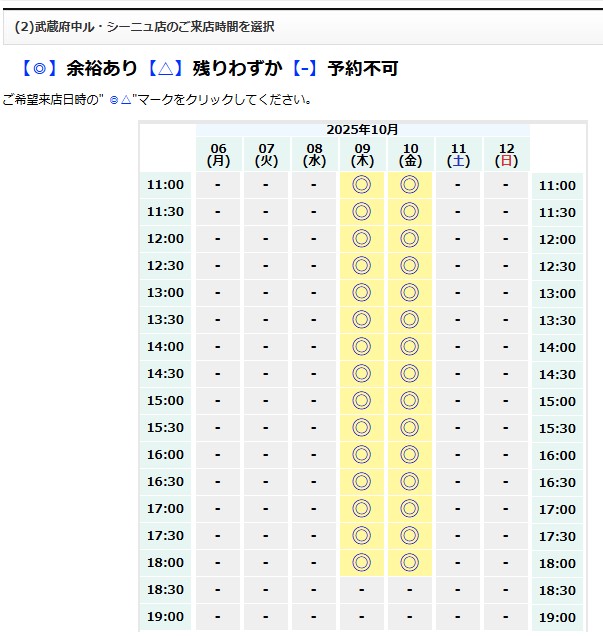This screenshot has width=603, height=636.
Task: Click available mark for Friday 10 at 14:30
Action: [409, 374]
